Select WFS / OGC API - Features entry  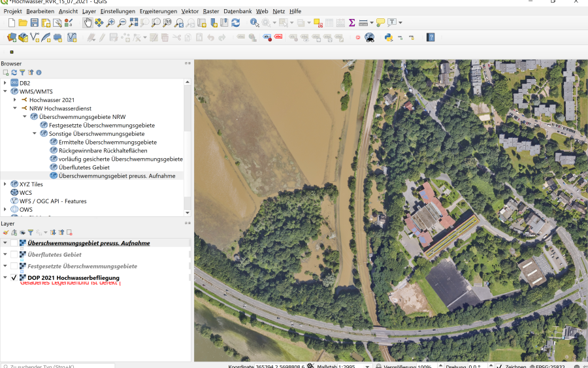point(52,201)
